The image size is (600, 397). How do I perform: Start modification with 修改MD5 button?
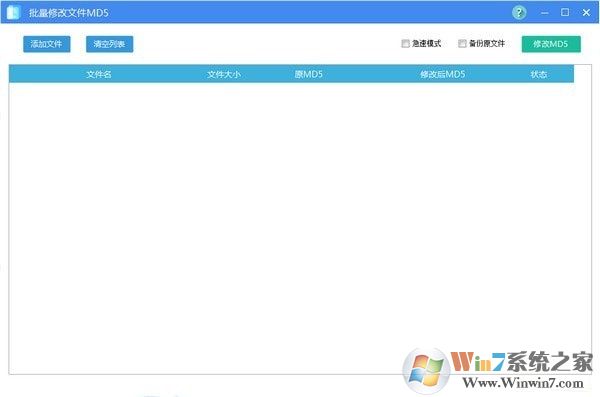click(x=551, y=44)
